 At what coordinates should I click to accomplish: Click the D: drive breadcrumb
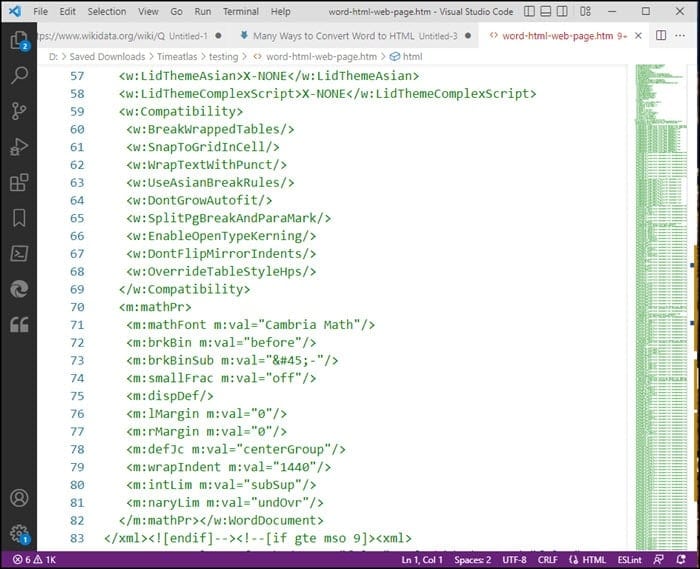pyautogui.click(x=53, y=57)
